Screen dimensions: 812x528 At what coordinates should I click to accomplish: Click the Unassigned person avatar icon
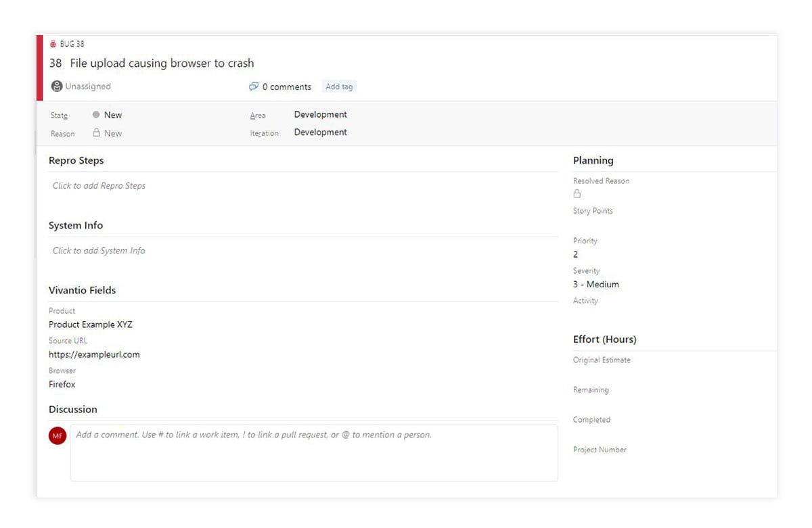[57, 87]
